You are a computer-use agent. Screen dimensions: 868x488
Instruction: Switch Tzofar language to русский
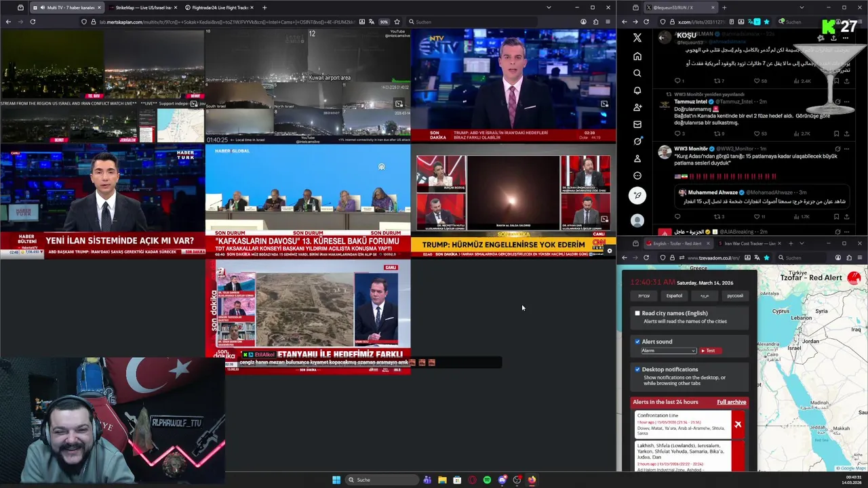click(x=735, y=296)
